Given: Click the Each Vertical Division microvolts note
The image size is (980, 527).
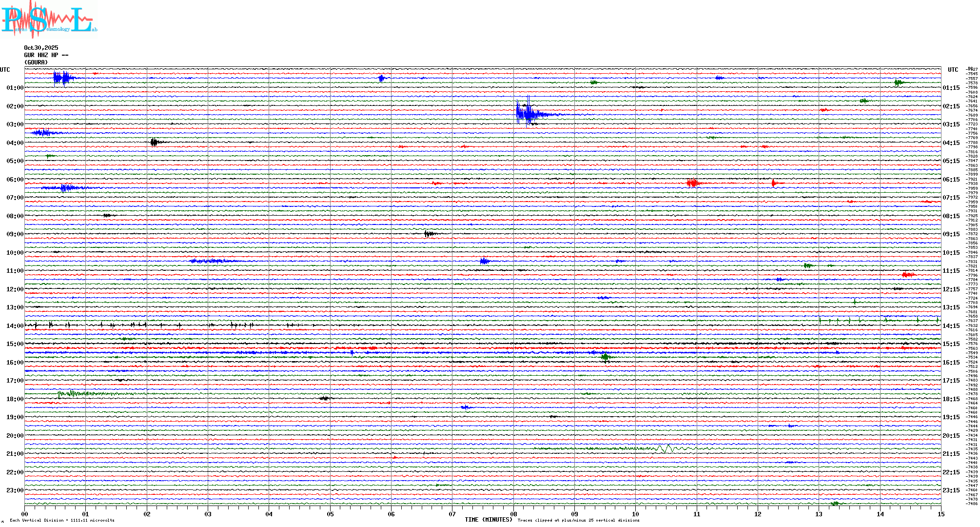Looking at the screenshot, I should [62, 520].
